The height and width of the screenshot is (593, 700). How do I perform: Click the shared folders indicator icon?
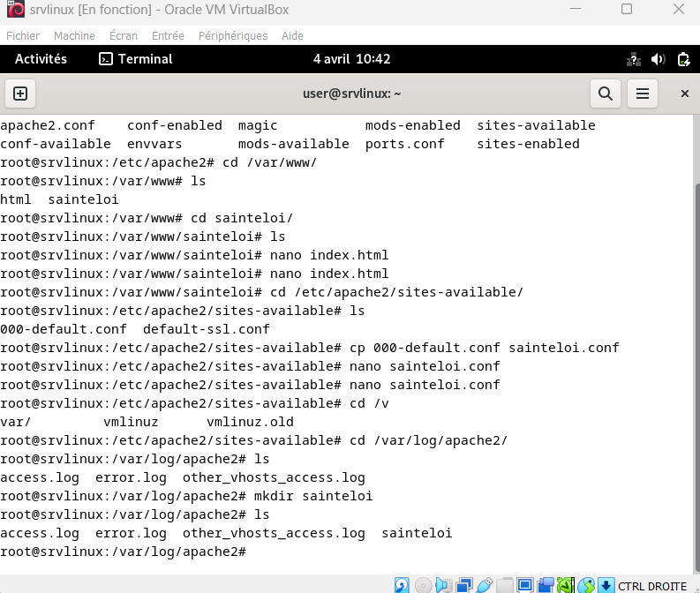504,584
